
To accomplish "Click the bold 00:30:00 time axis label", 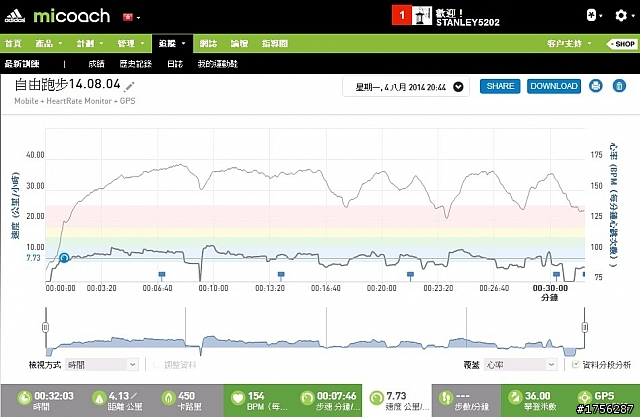I will point(550,288).
